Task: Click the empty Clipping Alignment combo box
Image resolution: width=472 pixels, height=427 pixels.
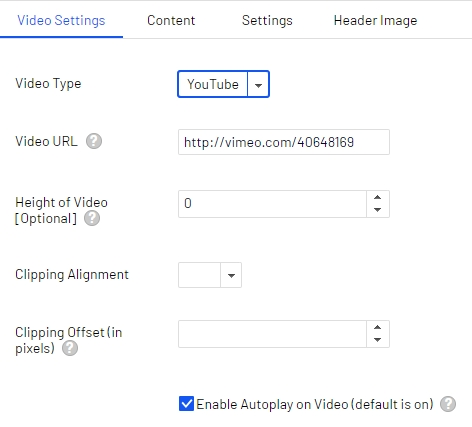Action: pos(199,275)
